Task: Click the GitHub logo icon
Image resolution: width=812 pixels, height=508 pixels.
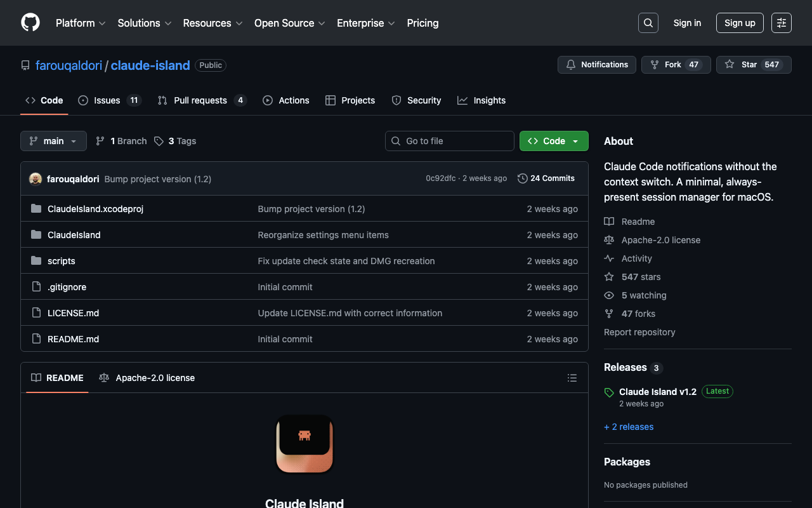Action: 30,23
